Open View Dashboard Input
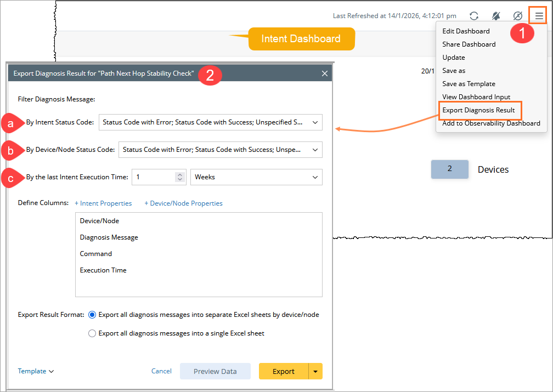Viewport: 553px width, 392px height. (476, 96)
